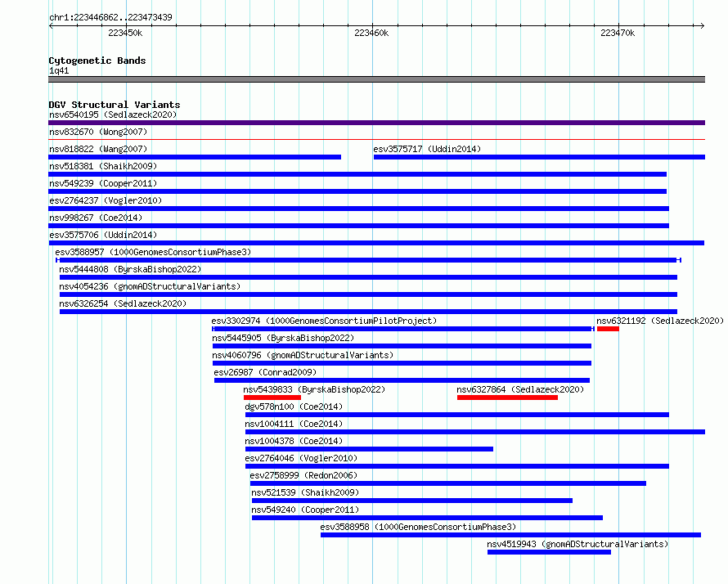
Task: Select the nsv832670 (Wong2007) label
Action: (x=98, y=132)
